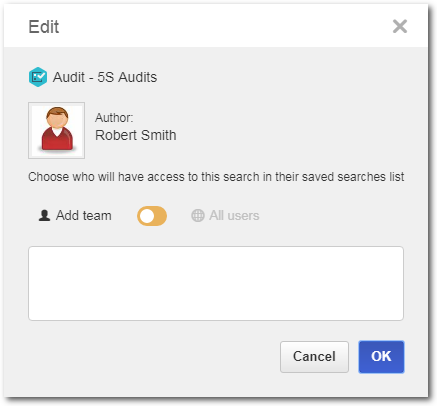Click the empty gray area left of Cancel

tap(153, 357)
